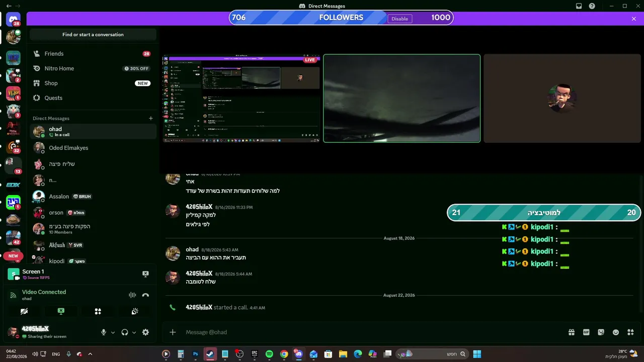Click the taskbar search box

coord(431,354)
